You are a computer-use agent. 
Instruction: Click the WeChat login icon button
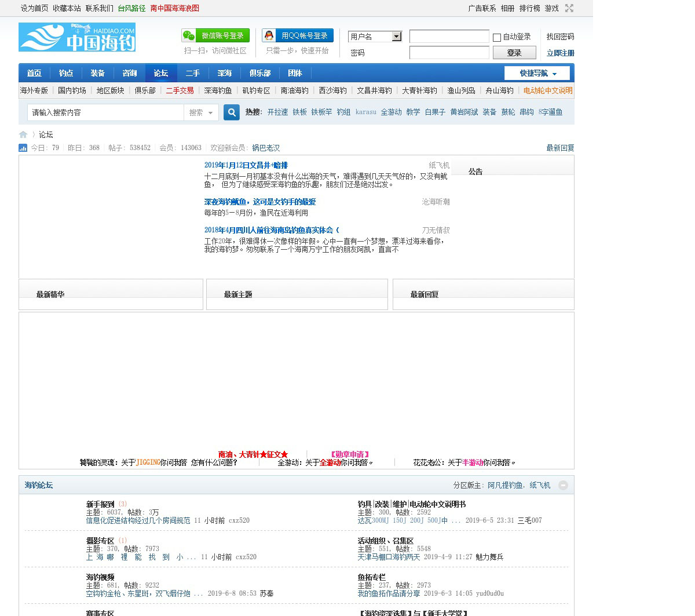(215, 35)
